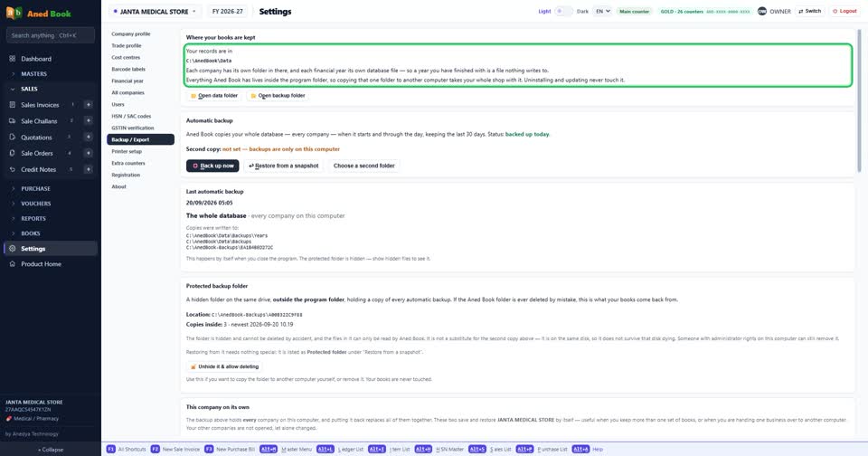868x456 pixels.
Task: Add a new Sales Invoice with plus
Action: coord(88,105)
